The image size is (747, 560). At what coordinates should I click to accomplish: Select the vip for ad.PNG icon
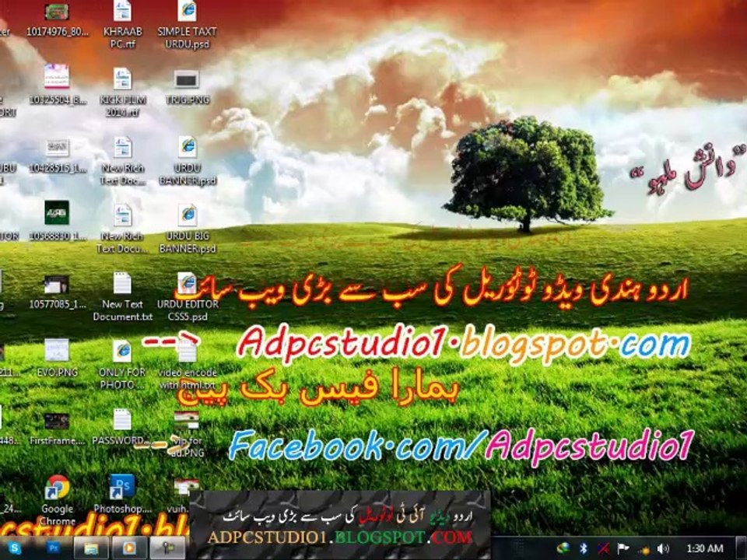point(187,421)
